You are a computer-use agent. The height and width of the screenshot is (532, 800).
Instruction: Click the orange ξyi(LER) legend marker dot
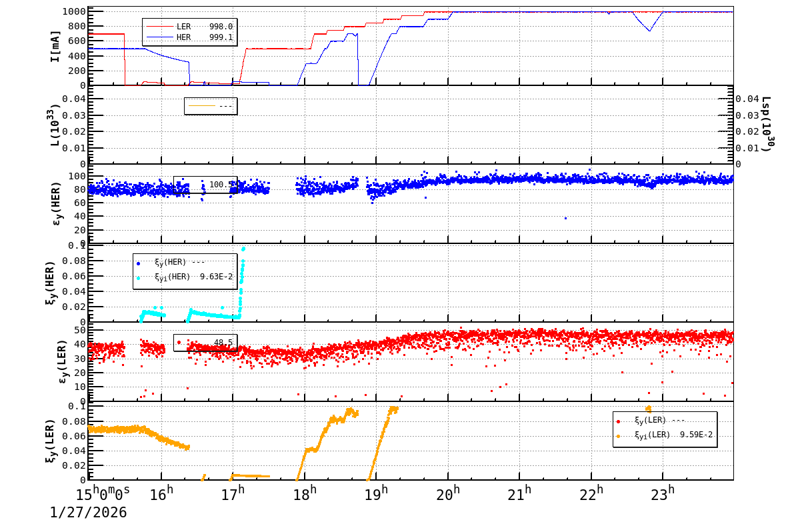coord(618,436)
